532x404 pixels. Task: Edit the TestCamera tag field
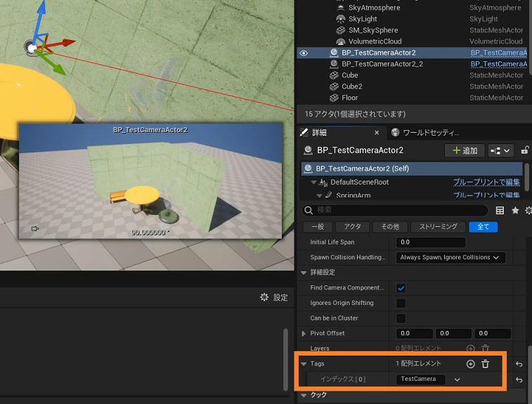coord(421,379)
